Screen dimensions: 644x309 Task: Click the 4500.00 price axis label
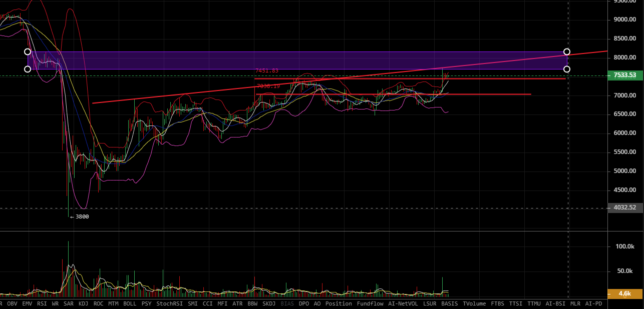coord(624,190)
